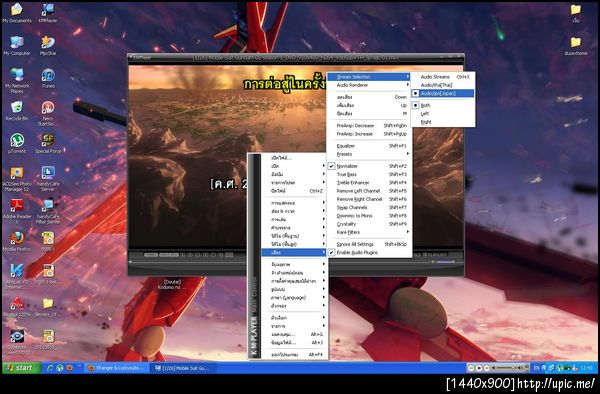Choose the Audio/tha[Thai] stream
The image size is (600, 394).
pyautogui.click(x=443, y=85)
